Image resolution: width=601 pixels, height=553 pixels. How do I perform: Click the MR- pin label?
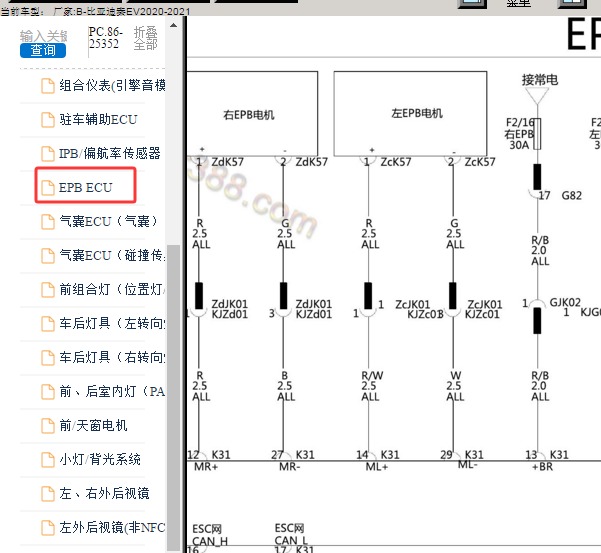(x=289, y=467)
